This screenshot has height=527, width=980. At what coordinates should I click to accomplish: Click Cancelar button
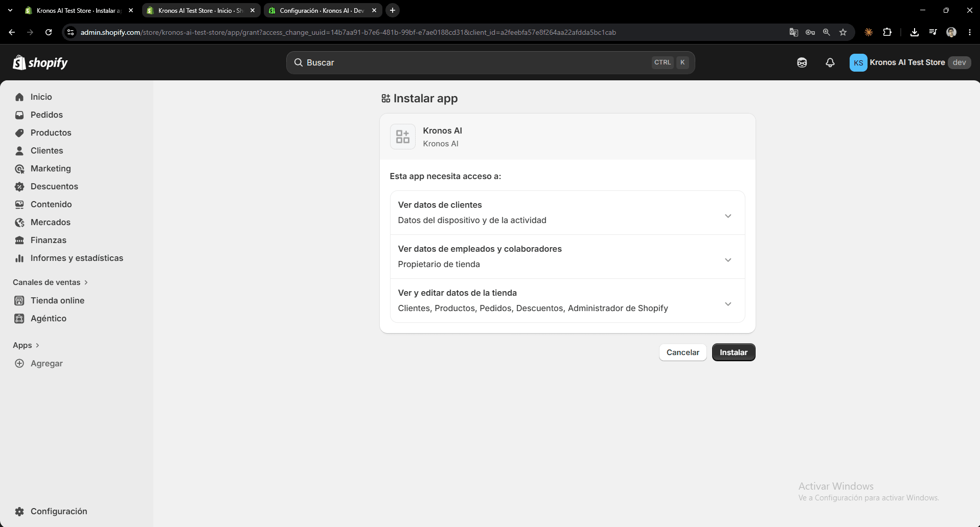pyautogui.click(x=682, y=353)
